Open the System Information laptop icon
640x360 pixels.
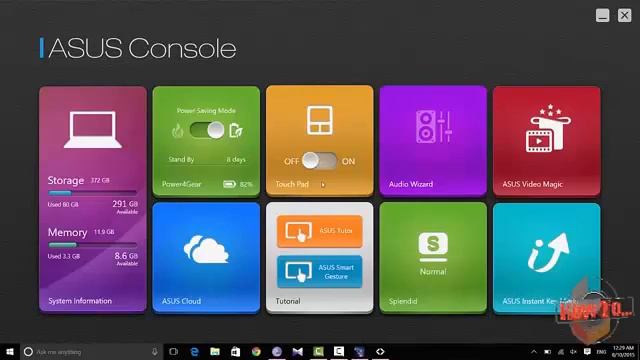[x=93, y=130]
